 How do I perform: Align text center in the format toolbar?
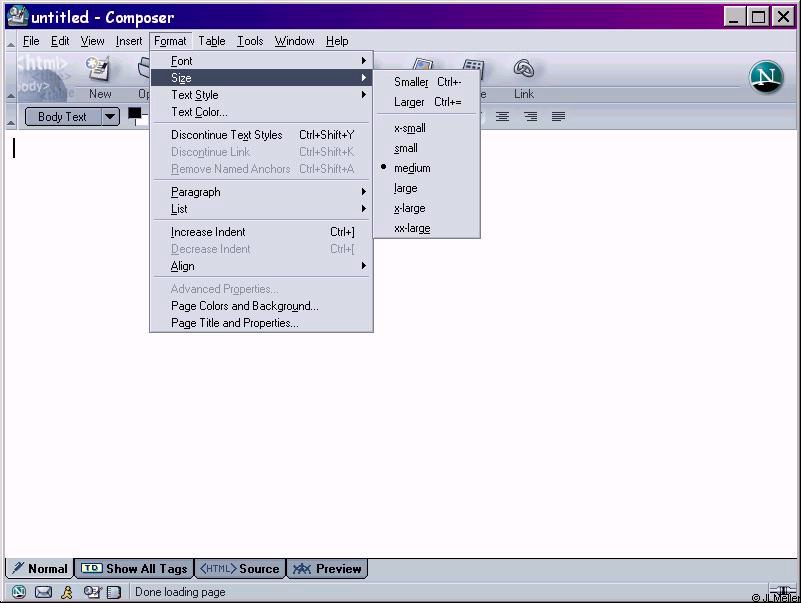tap(502, 117)
